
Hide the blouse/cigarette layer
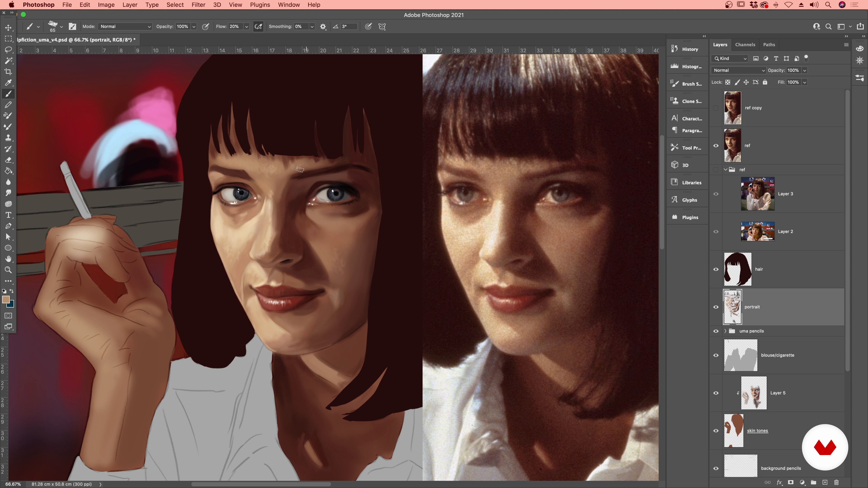[716, 356]
